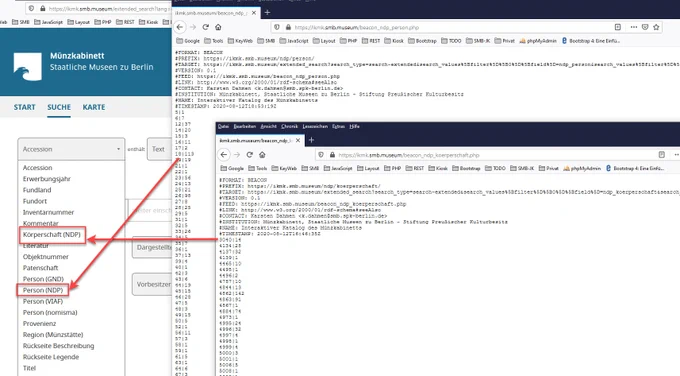The image size is (680, 376).
Task: Click person window address bar URL
Action: pyautogui.click(x=356, y=27)
